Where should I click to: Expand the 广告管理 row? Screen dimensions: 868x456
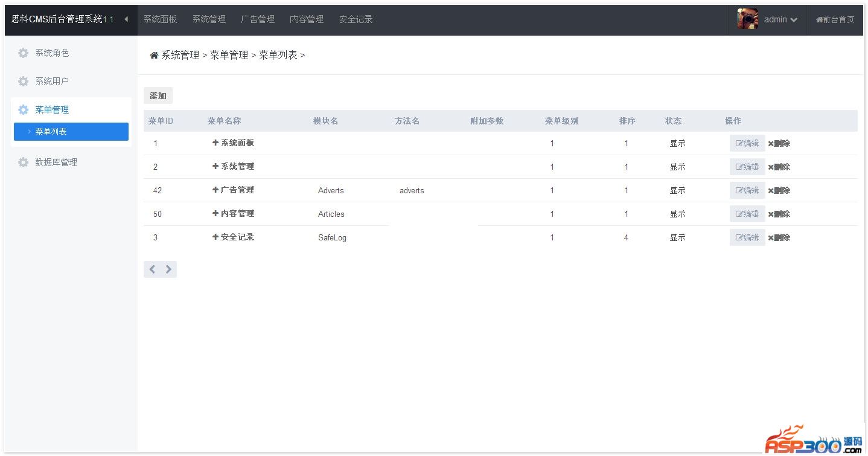click(215, 190)
